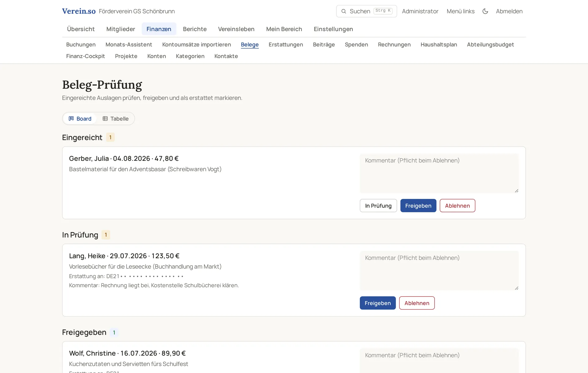The height and width of the screenshot is (373, 588).
Task: Switch menu position via Menü links
Action: [460, 11]
